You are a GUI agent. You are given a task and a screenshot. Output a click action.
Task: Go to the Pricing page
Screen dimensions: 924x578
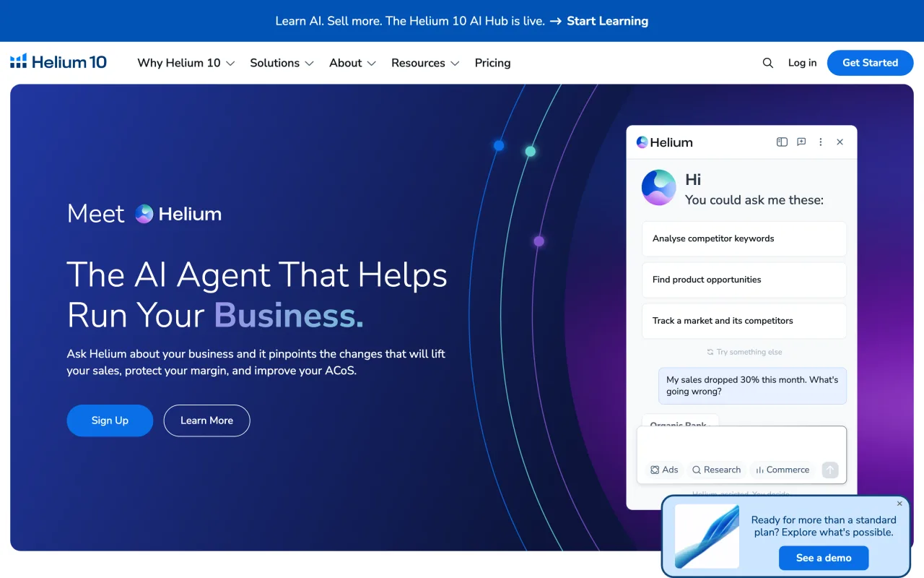click(492, 63)
